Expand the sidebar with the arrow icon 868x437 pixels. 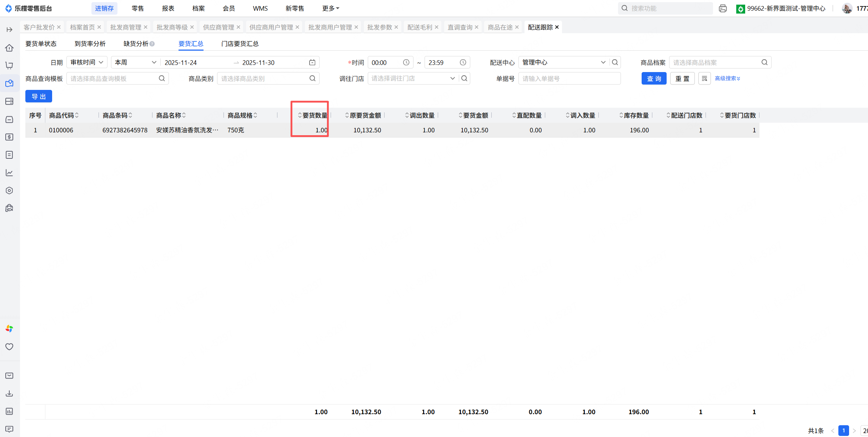(x=10, y=30)
